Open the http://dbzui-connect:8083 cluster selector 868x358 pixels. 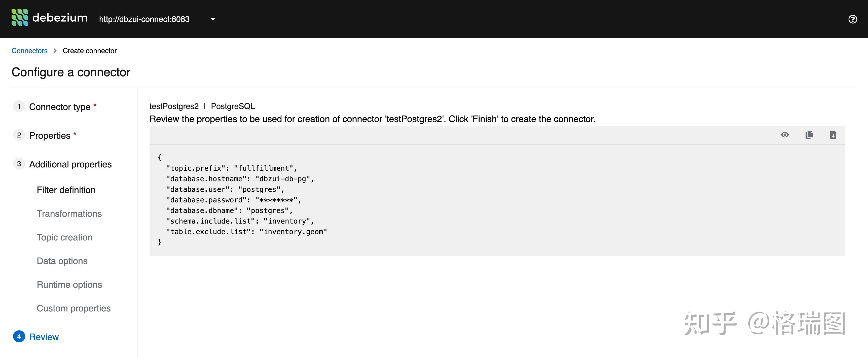pyautogui.click(x=144, y=19)
